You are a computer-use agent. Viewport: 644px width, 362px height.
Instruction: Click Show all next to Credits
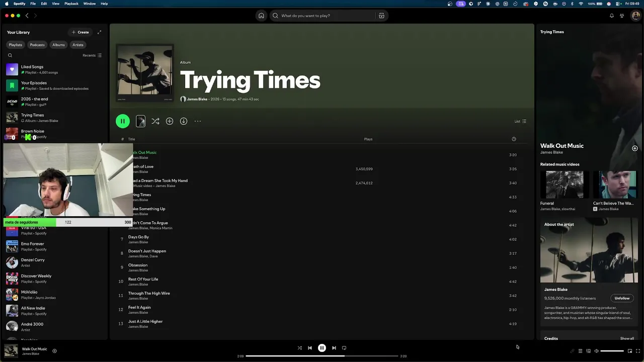pyautogui.click(x=627, y=338)
